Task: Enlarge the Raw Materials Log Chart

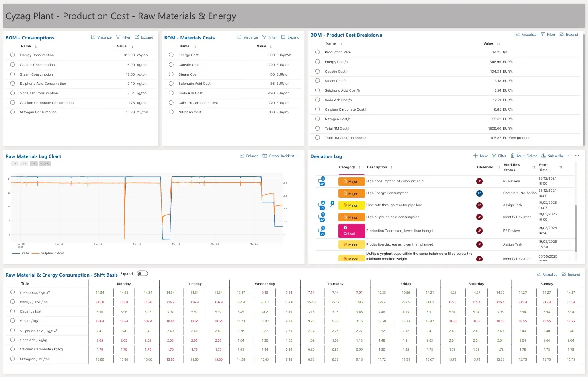Action: click(249, 156)
